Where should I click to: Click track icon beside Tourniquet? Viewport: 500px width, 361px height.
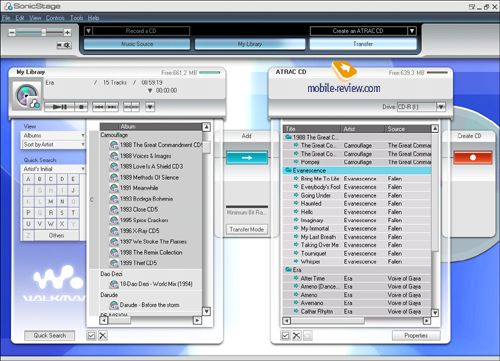pyautogui.click(x=296, y=253)
